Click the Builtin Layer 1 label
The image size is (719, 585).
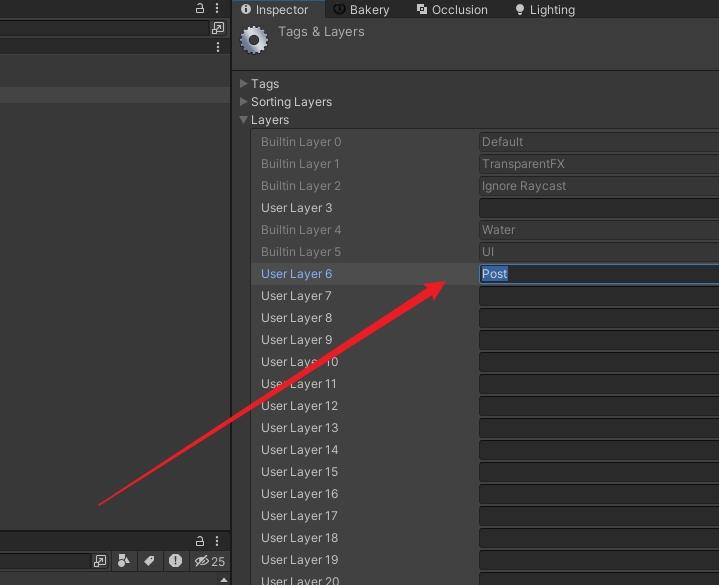300,164
